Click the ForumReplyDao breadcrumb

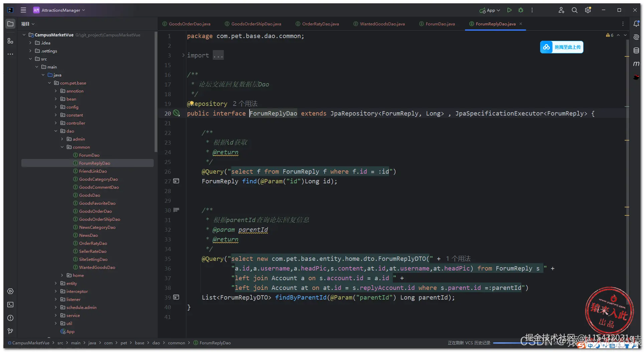coord(212,343)
